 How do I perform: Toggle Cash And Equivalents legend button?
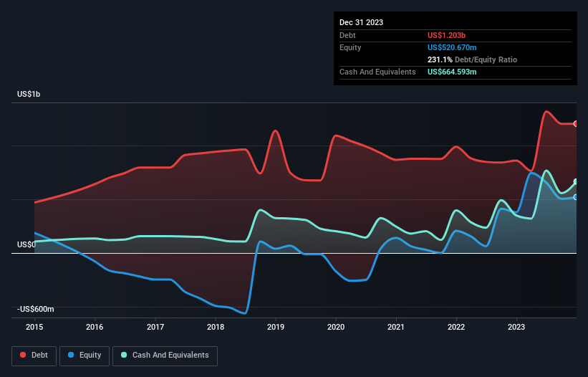165,355
